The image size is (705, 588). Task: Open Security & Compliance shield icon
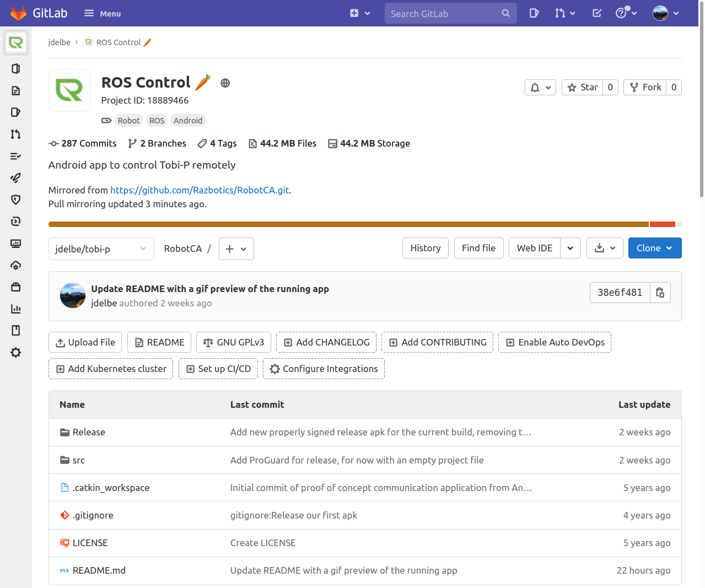(16, 199)
